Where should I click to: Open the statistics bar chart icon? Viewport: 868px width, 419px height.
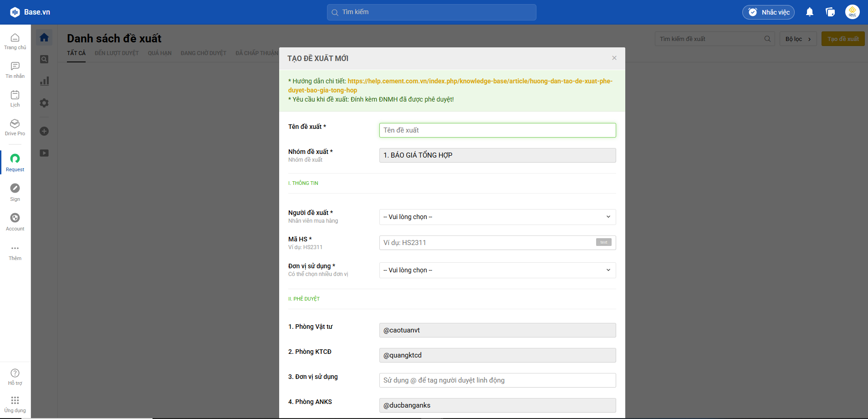(44, 81)
